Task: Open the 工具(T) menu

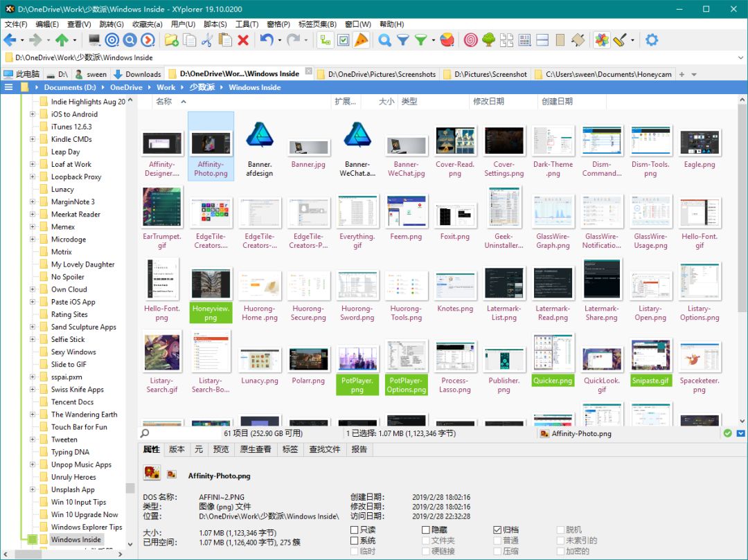Action: tap(247, 24)
